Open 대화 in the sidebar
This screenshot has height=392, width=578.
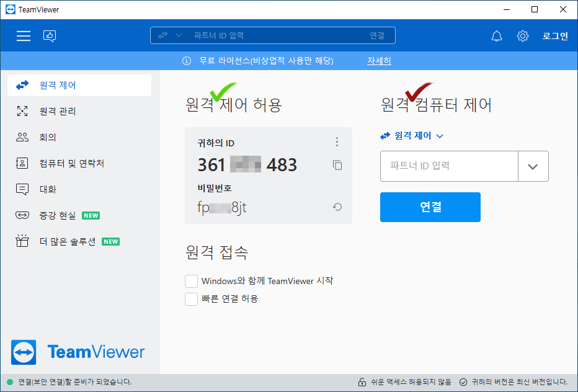click(79, 189)
